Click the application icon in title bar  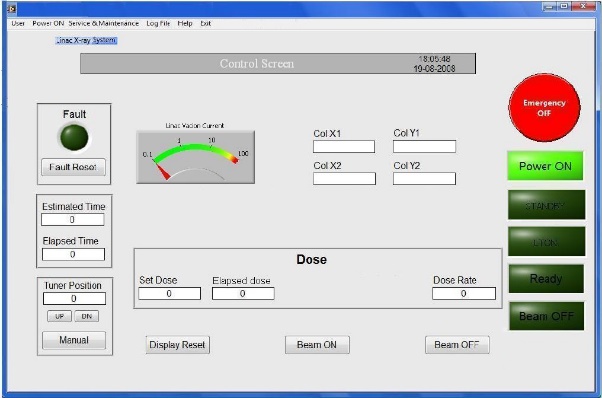(x=12, y=8)
